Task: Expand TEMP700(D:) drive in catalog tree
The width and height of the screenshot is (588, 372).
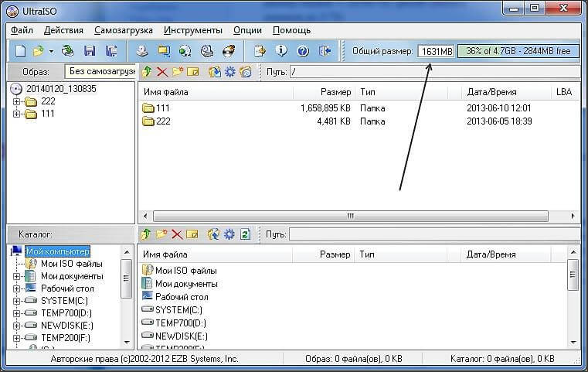Action: point(16,313)
